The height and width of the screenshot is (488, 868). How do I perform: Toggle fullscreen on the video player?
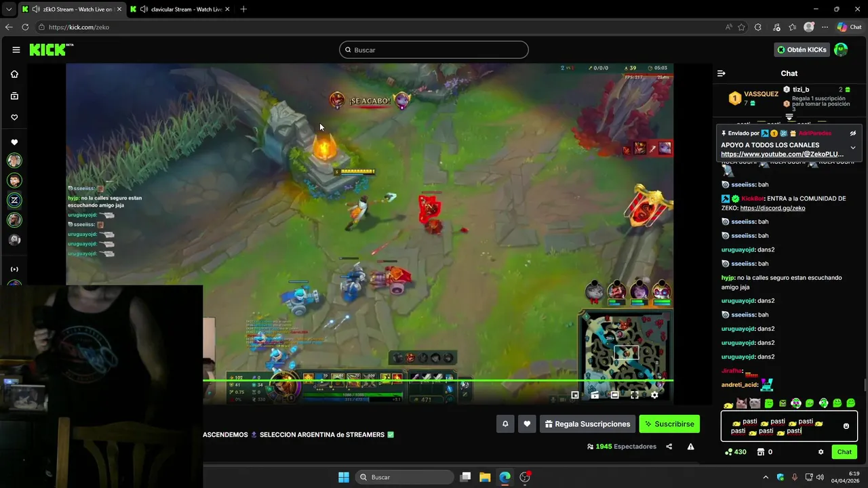(x=635, y=394)
